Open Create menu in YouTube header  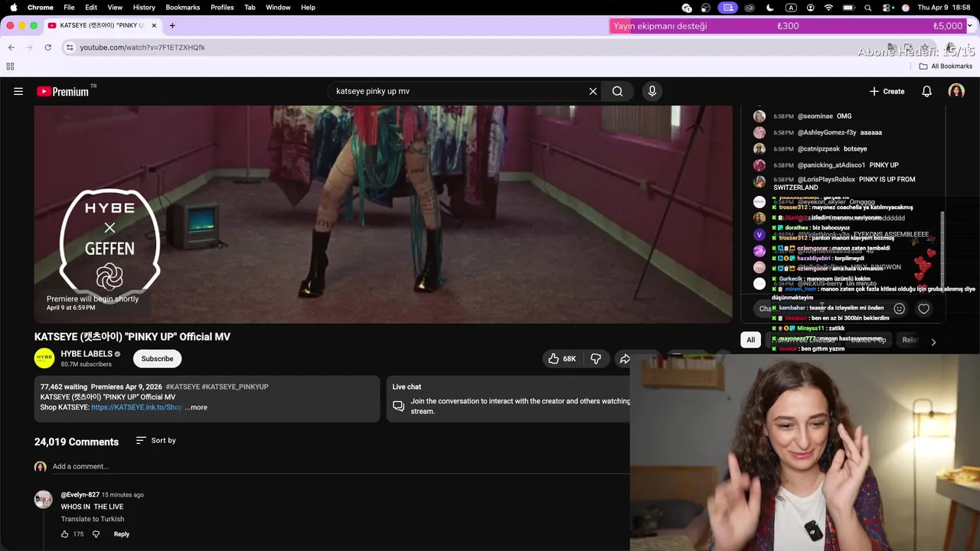click(887, 91)
